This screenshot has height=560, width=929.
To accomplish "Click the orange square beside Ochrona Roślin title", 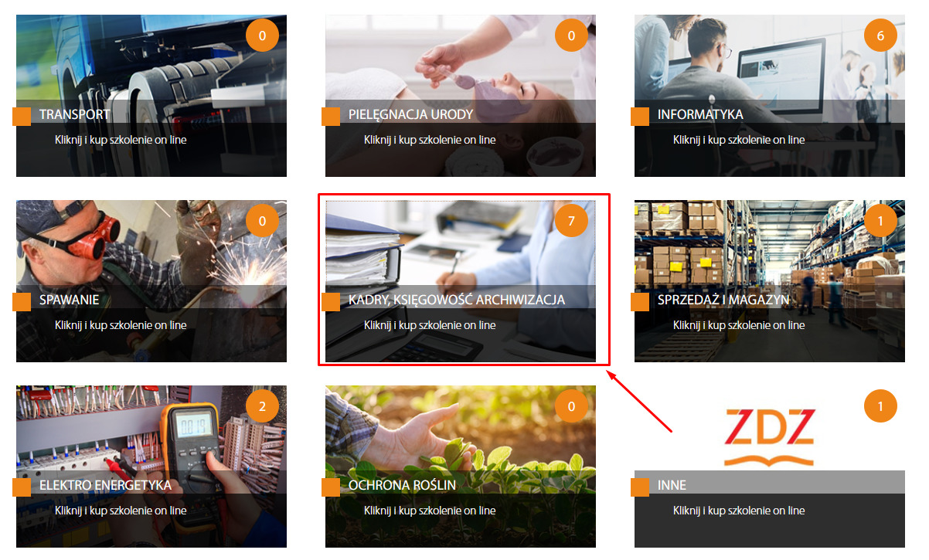I will [x=331, y=487].
